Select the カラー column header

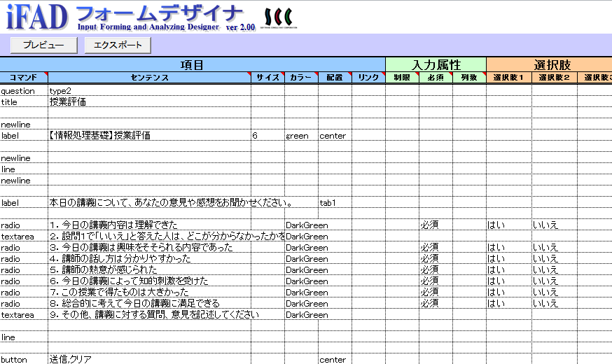point(301,78)
